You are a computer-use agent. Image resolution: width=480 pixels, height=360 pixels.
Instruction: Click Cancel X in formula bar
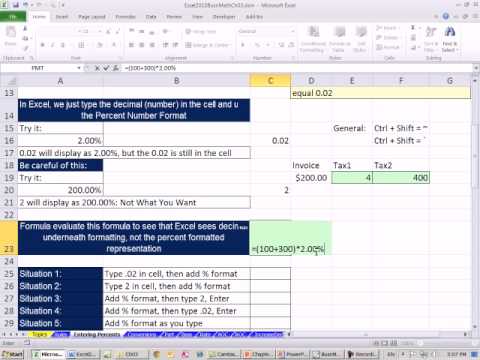(x=97, y=68)
